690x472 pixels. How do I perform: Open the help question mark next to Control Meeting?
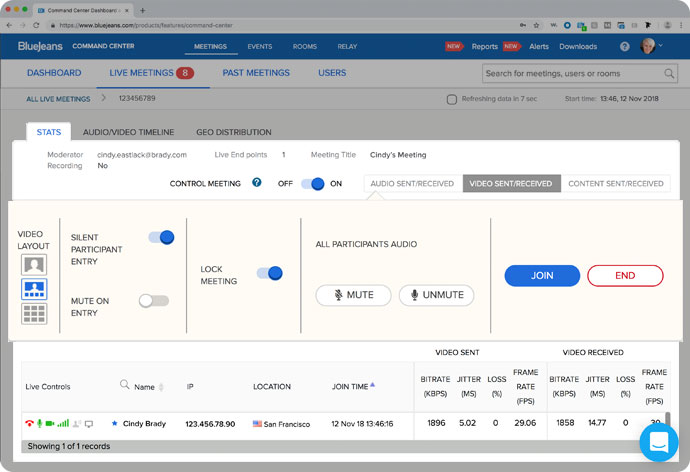tap(257, 182)
